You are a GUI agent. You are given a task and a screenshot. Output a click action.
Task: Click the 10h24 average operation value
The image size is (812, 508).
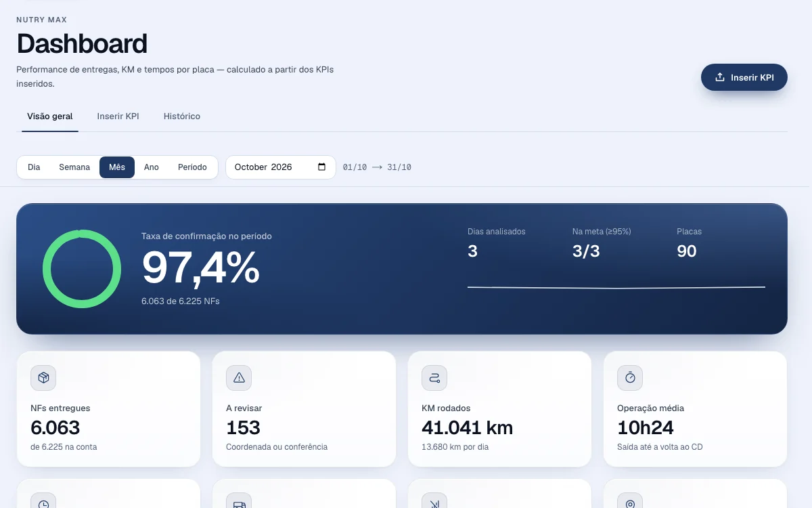click(x=646, y=428)
